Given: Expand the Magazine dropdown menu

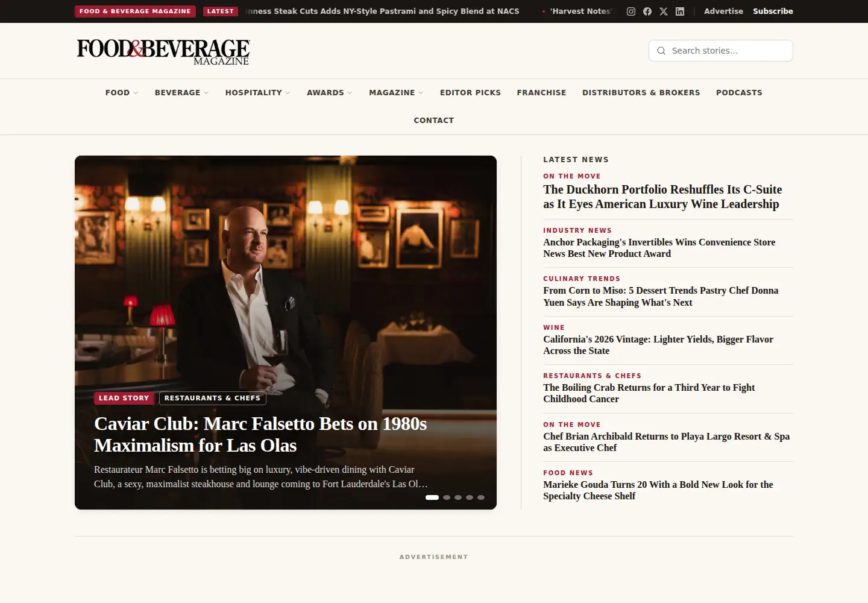Looking at the screenshot, I should (397, 92).
